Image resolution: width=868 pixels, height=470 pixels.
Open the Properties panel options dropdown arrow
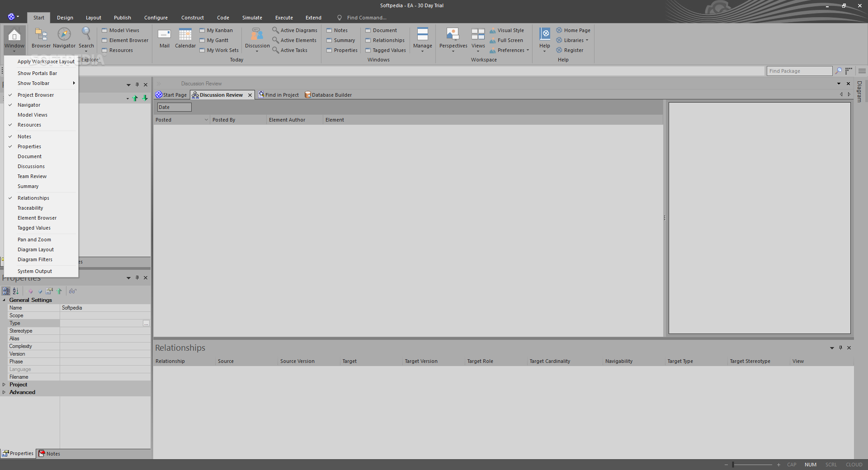pos(128,278)
